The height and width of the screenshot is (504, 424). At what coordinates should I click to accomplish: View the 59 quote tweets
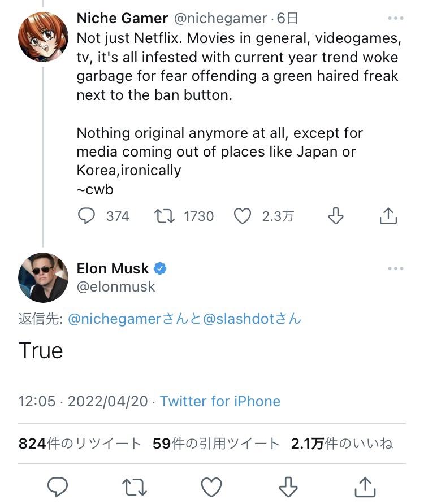pos(216,444)
